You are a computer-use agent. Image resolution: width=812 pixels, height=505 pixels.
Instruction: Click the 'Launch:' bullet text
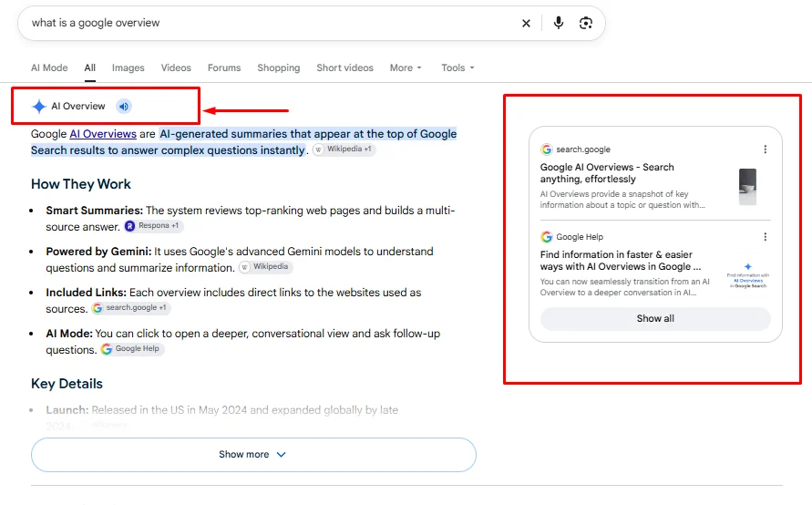pyautogui.click(x=67, y=410)
